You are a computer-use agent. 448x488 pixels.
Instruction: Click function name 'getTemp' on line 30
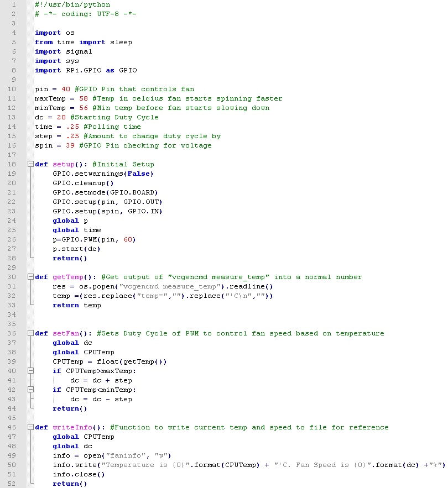pos(68,277)
